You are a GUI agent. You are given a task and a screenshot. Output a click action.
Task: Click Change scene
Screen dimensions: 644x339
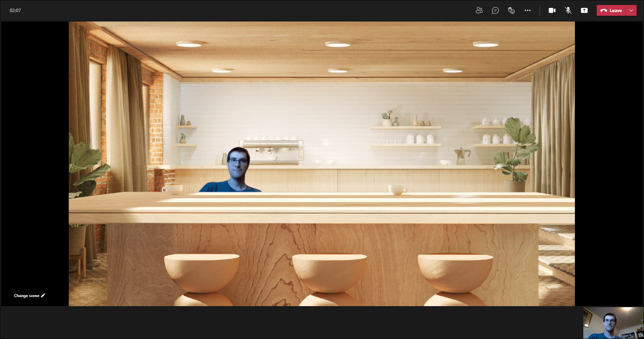point(27,295)
